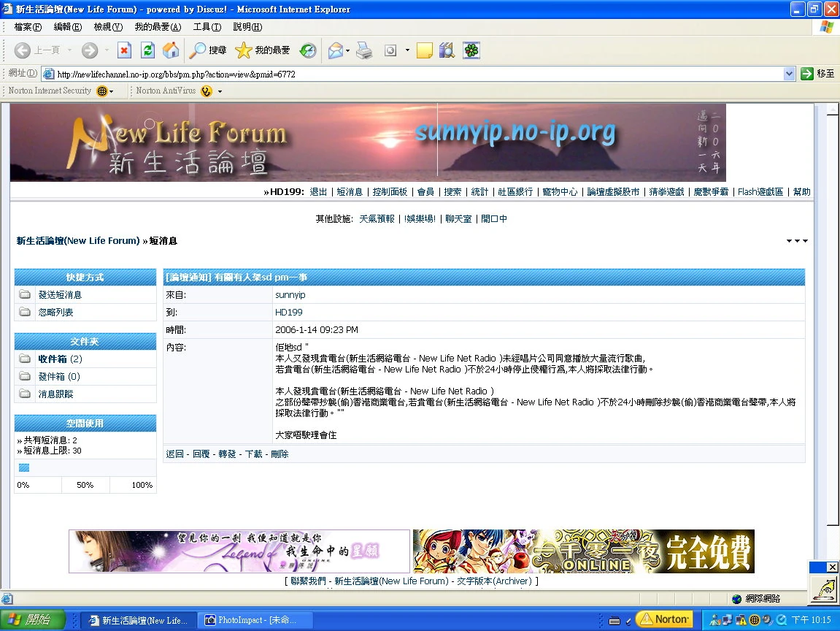Click 回覆 to reply to message

point(201,454)
